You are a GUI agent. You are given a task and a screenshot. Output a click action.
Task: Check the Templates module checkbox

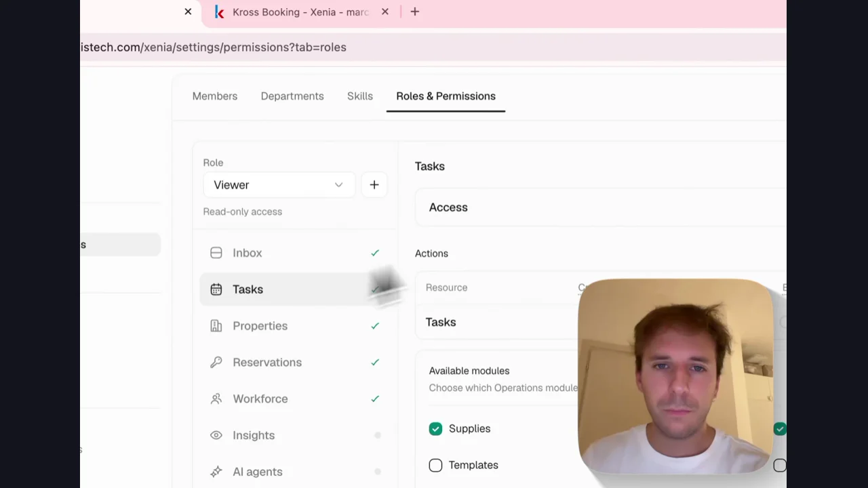pos(435,465)
